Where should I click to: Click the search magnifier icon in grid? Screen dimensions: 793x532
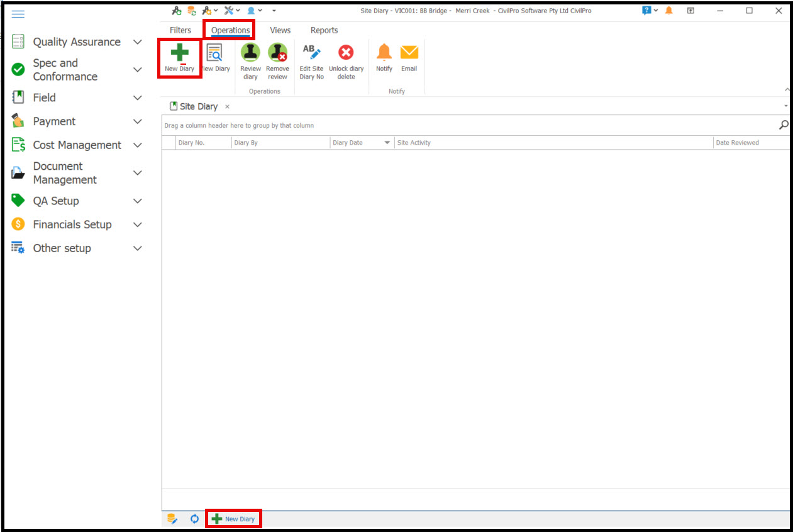click(784, 125)
